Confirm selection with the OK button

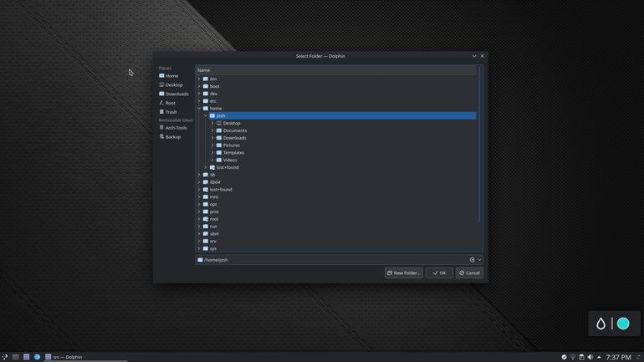pyautogui.click(x=439, y=273)
